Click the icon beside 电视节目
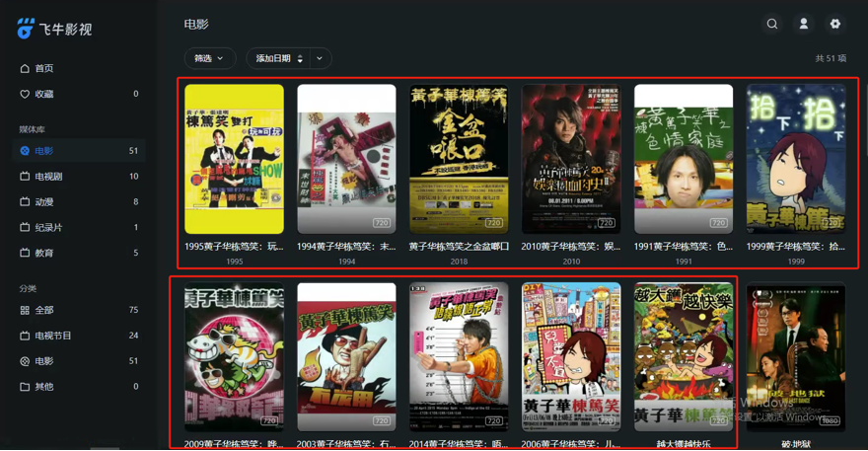This screenshot has width=868, height=451. click(x=25, y=336)
